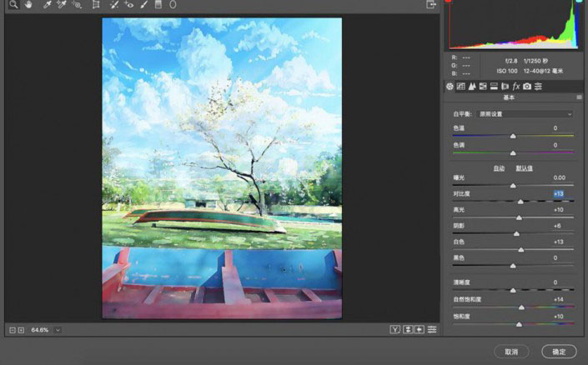Select the Zoom tool in the toolbar
Viewport: 588px width, 365px height.
[x=14, y=4]
